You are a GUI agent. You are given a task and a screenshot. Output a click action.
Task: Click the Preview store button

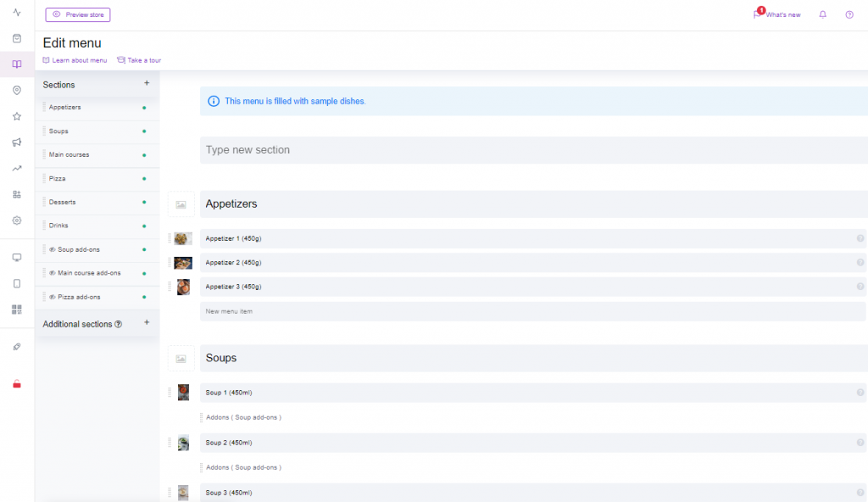78,14
